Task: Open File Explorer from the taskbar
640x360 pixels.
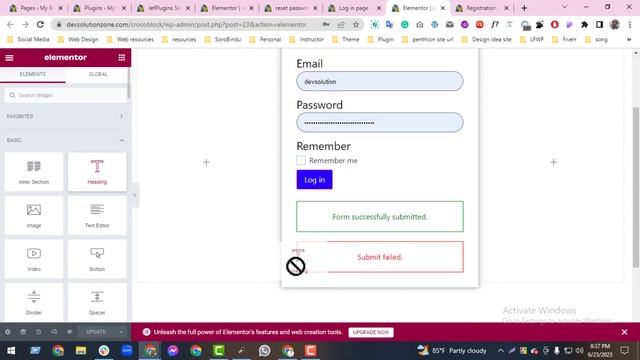Action: coord(81,351)
